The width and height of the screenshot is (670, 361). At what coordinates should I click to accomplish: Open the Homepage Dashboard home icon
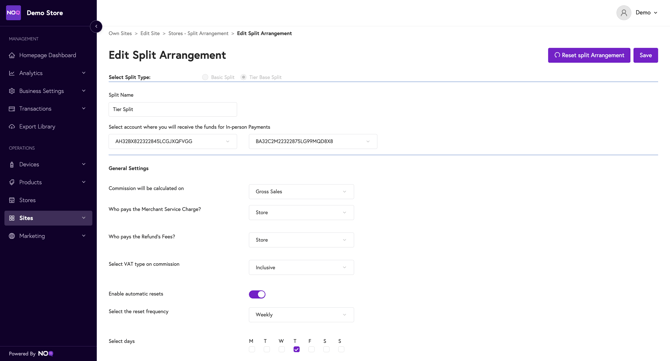(x=12, y=55)
